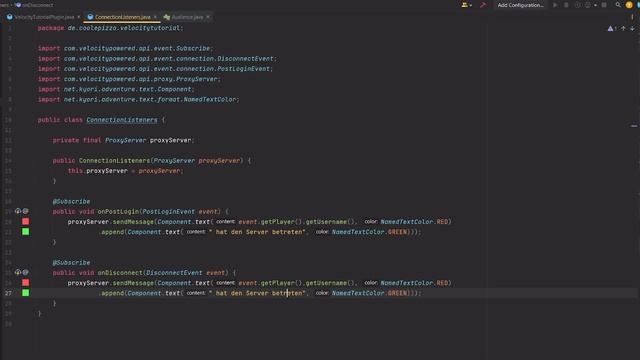Viewport: 640px width, 360px height.
Task: Click the Debug bug icon in toolbar
Action: tap(566, 5)
